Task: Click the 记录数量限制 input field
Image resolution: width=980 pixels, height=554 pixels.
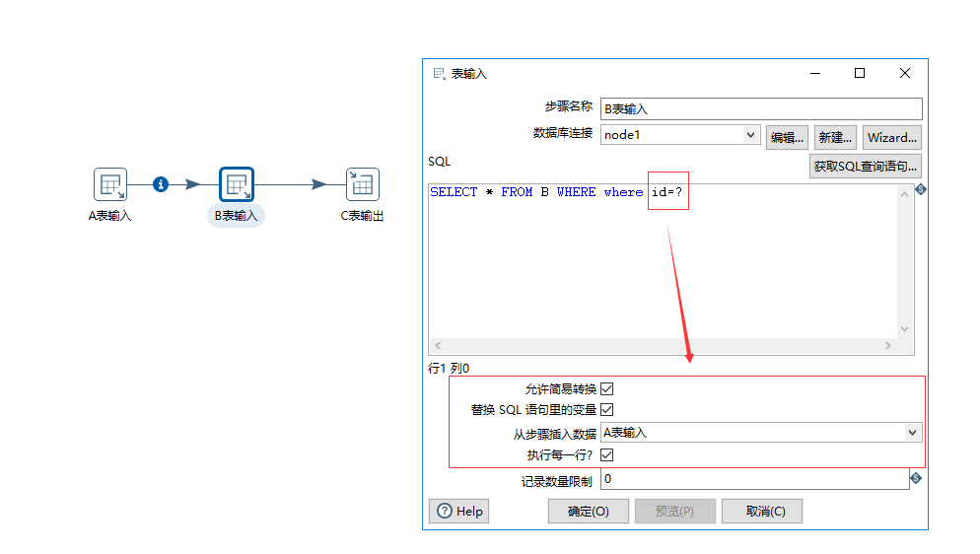Action: pos(755,479)
